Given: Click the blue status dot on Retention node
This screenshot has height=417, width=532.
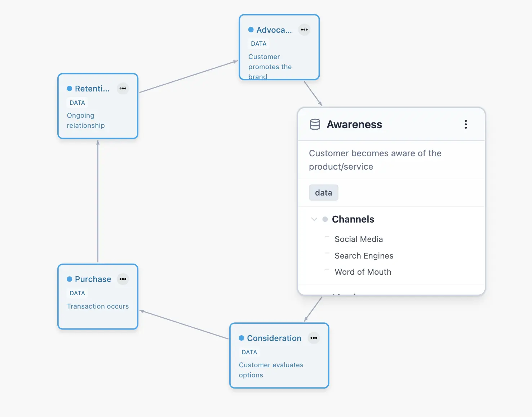Looking at the screenshot, I should click(x=70, y=89).
